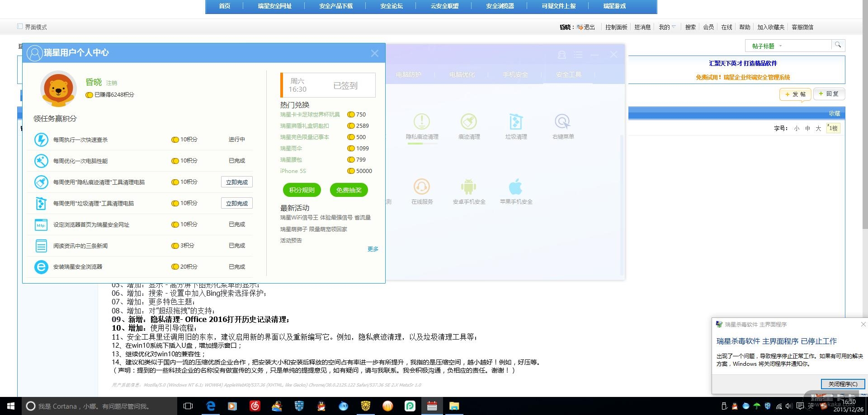Screen dimensions: 868x415
Task: Click 关闭程序(C) in the crash dialog
Action: 843,384
